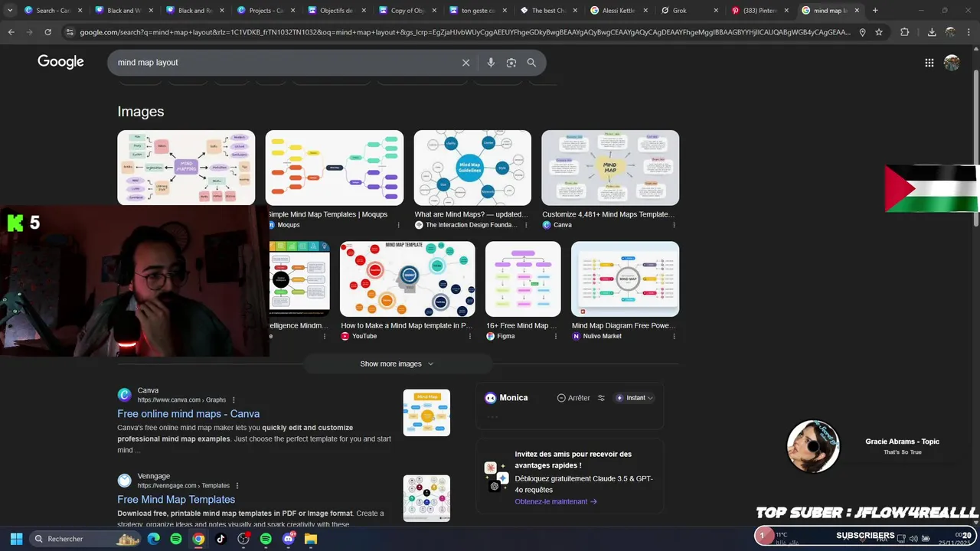This screenshot has width=980, height=551.
Task: Open the Google account avatar
Action: (x=952, y=63)
